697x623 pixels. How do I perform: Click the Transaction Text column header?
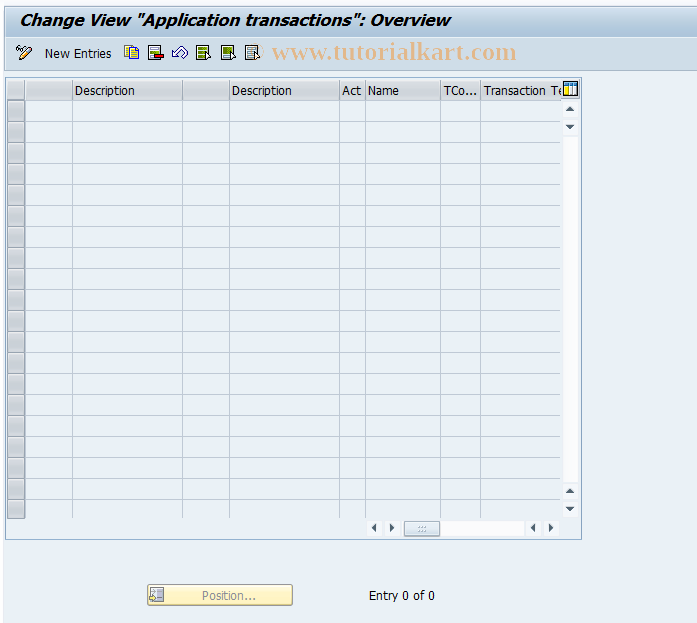521,91
